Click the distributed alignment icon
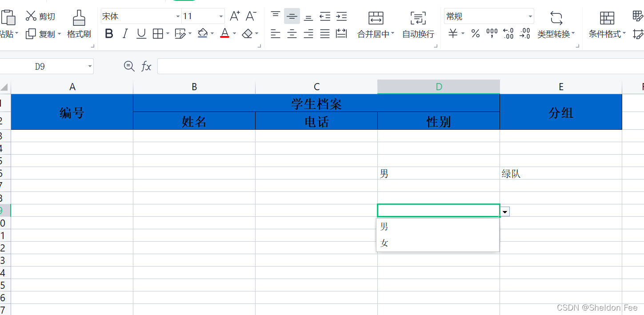644x315 pixels. coord(341,34)
